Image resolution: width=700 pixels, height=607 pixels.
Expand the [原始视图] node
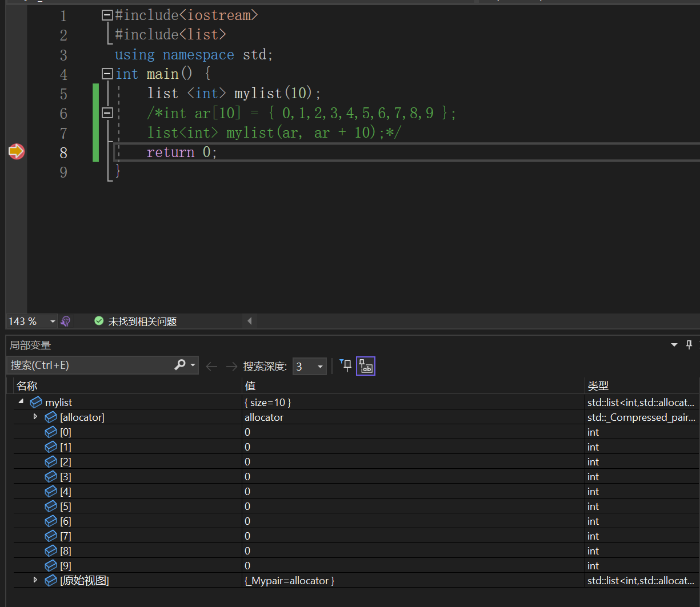[x=35, y=580]
